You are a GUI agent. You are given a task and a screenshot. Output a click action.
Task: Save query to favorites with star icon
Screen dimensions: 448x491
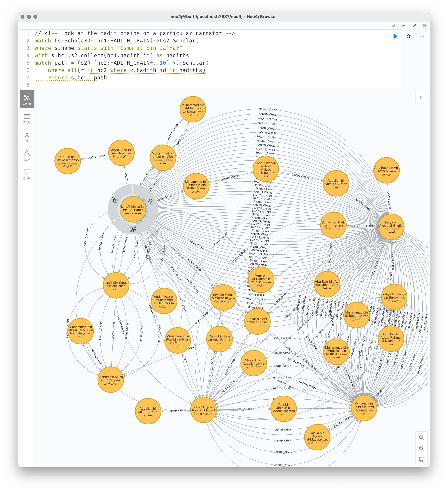click(x=409, y=36)
